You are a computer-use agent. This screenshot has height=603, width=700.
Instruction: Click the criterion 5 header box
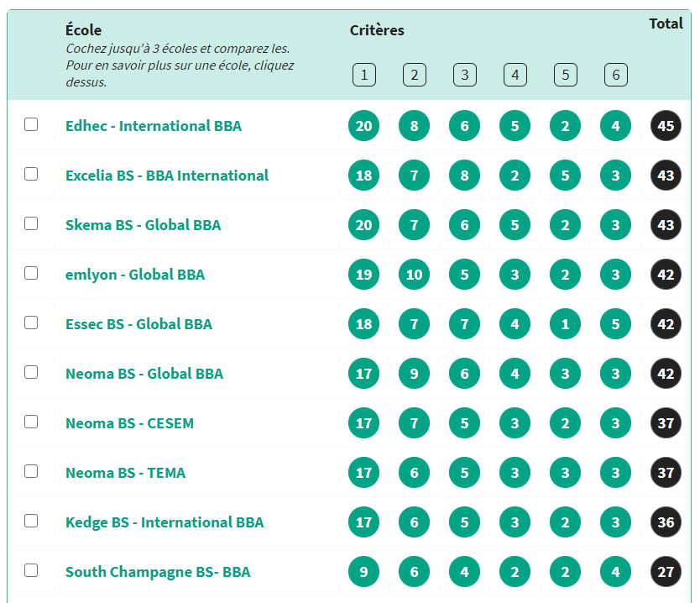point(565,76)
